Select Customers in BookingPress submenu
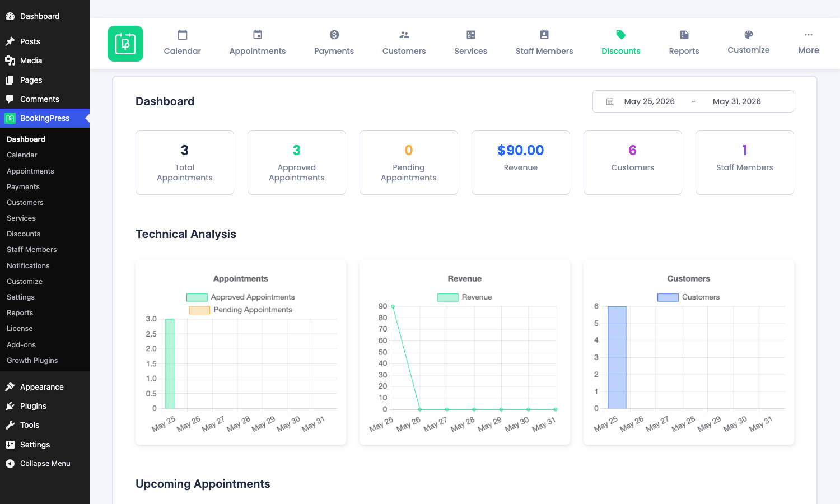 25,202
